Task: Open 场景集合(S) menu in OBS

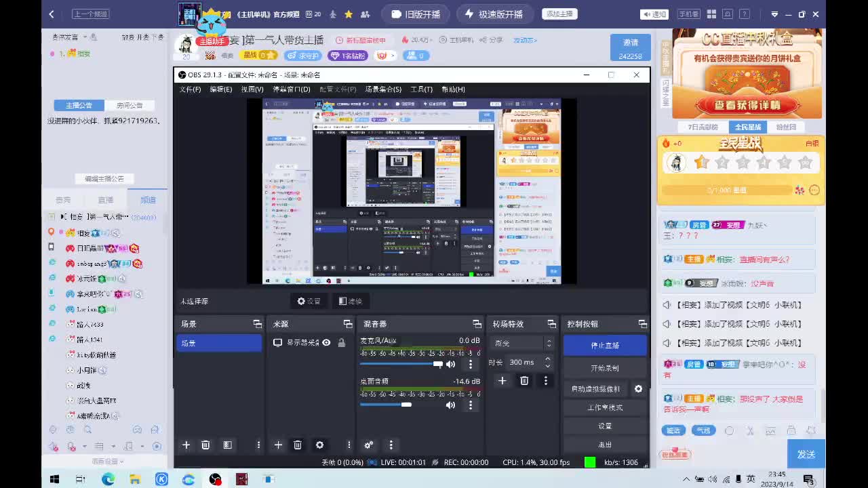Action: pos(383,89)
